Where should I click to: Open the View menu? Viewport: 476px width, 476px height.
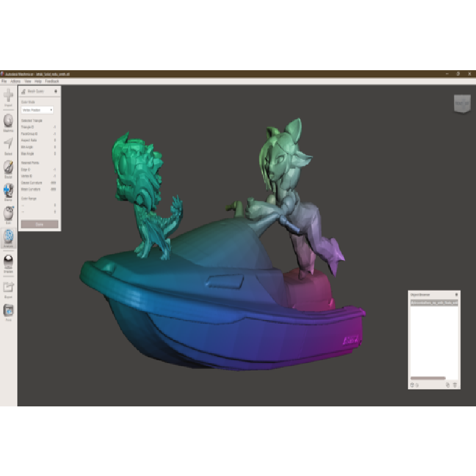(x=27, y=81)
